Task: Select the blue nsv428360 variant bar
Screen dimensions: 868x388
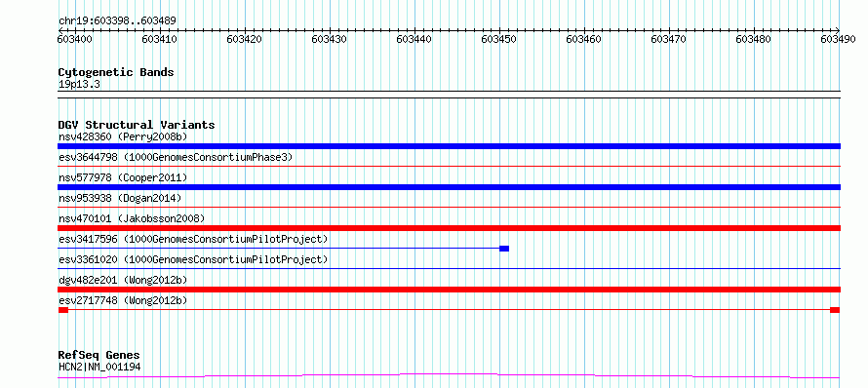Action: [x=449, y=146]
